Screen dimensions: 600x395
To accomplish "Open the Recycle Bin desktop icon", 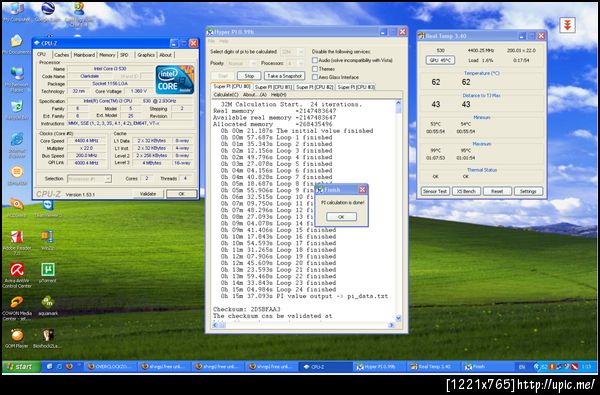I will (x=17, y=110).
